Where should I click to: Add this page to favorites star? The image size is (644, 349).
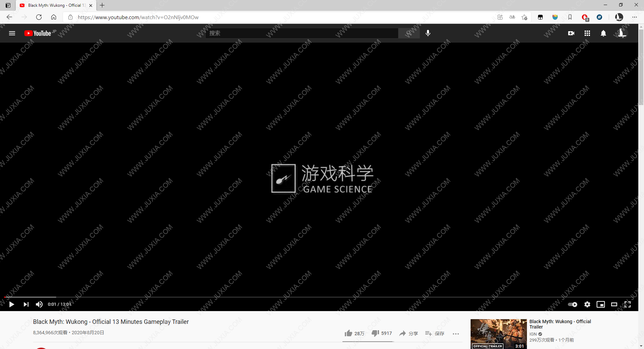525,17
